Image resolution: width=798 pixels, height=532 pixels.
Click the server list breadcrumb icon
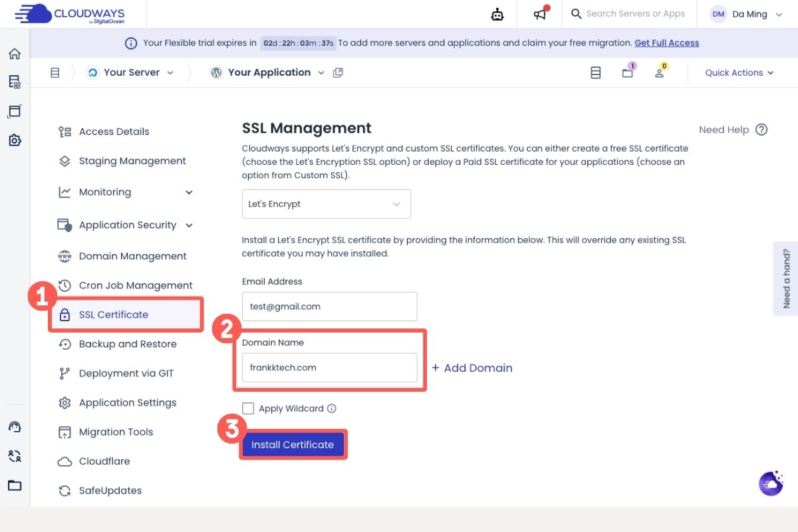click(55, 72)
